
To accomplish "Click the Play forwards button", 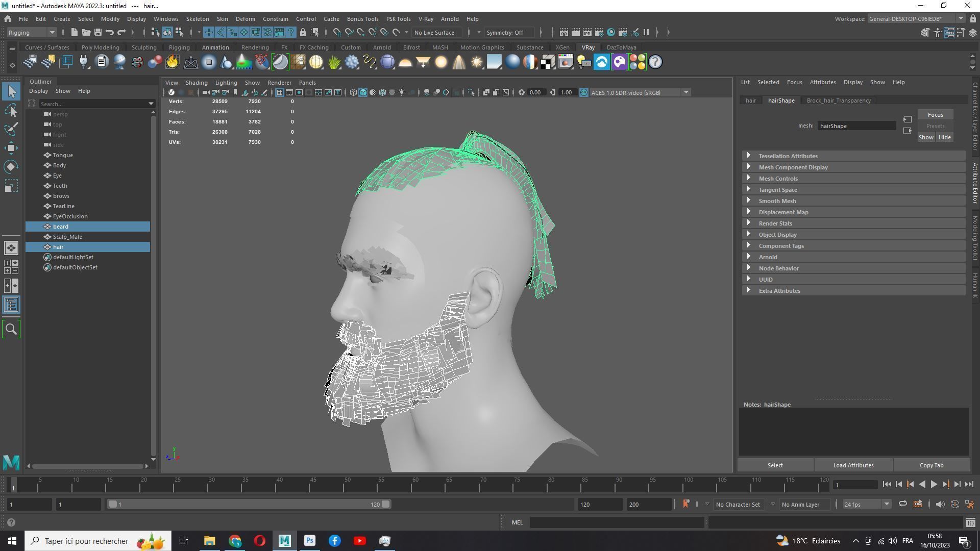I will (934, 485).
